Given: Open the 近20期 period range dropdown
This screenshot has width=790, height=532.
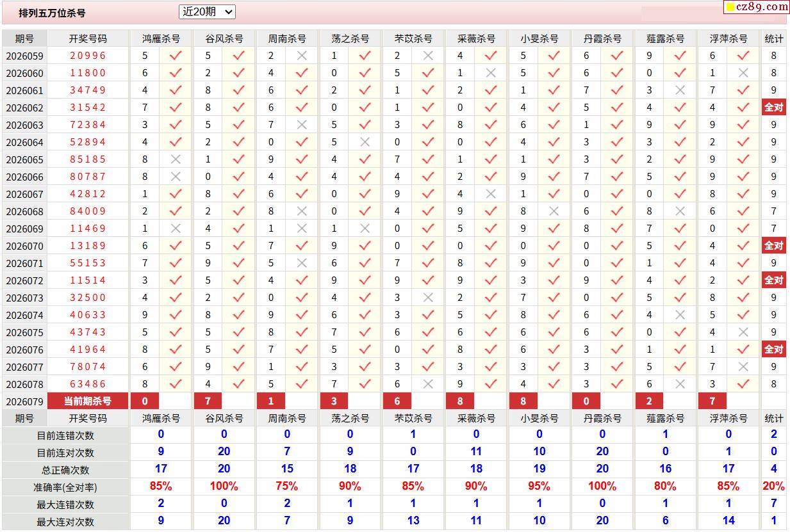Looking at the screenshot, I should 208,12.
